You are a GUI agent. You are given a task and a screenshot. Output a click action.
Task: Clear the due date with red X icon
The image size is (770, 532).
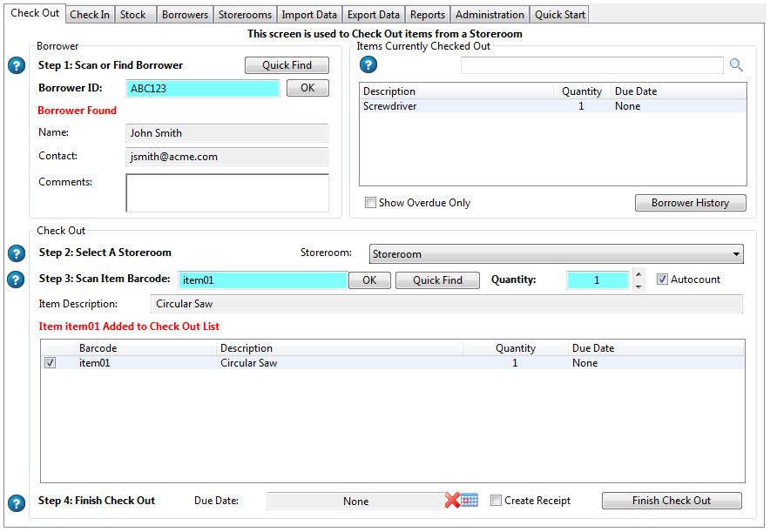point(452,501)
